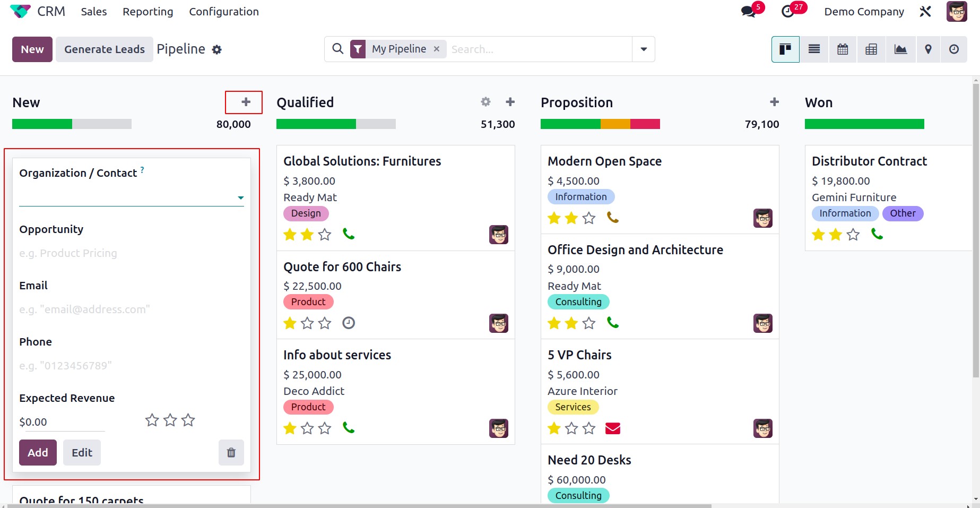This screenshot has width=980, height=508.
Task: Open the user avatar menu
Action: (x=957, y=11)
